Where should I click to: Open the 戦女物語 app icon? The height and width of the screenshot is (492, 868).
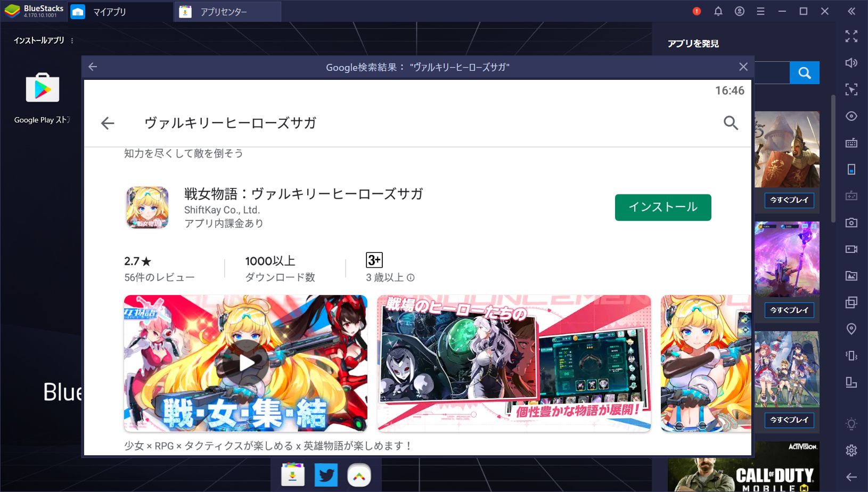147,207
